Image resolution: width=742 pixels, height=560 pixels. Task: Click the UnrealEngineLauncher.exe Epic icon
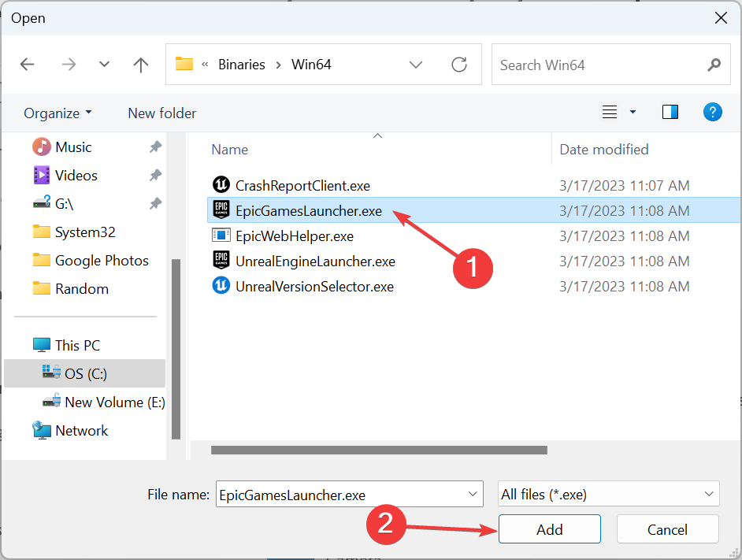tap(221, 260)
